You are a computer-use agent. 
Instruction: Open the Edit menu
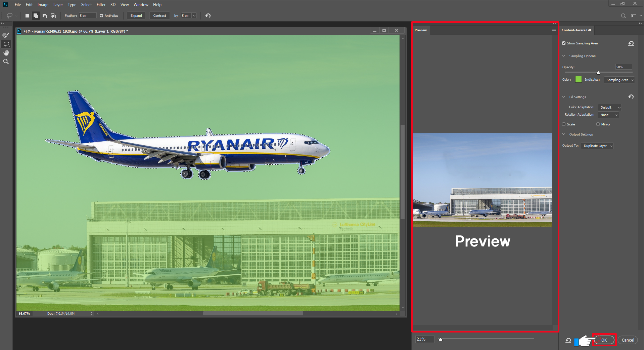tap(29, 5)
